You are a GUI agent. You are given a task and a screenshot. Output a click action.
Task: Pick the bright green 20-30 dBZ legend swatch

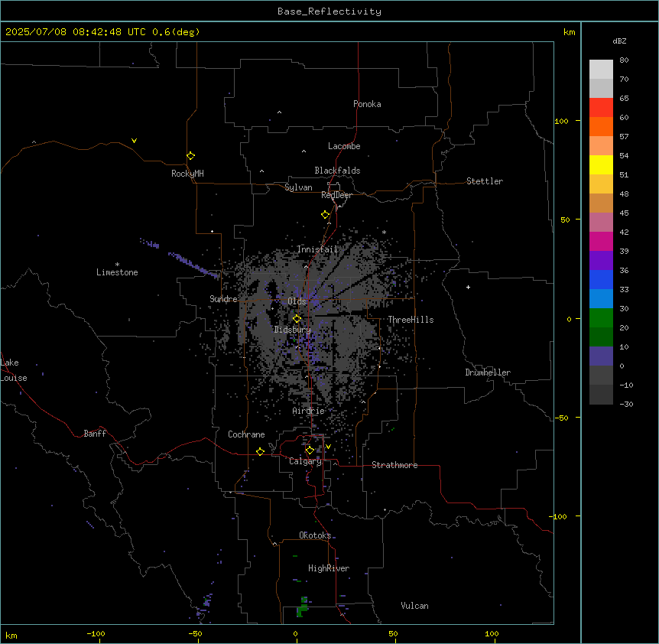click(601, 318)
